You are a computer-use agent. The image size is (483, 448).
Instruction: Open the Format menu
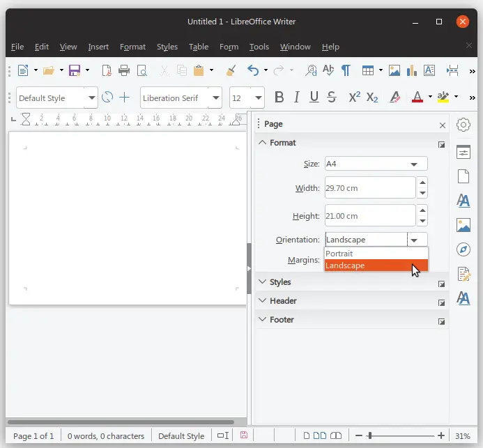pyautogui.click(x=132, y=47)
